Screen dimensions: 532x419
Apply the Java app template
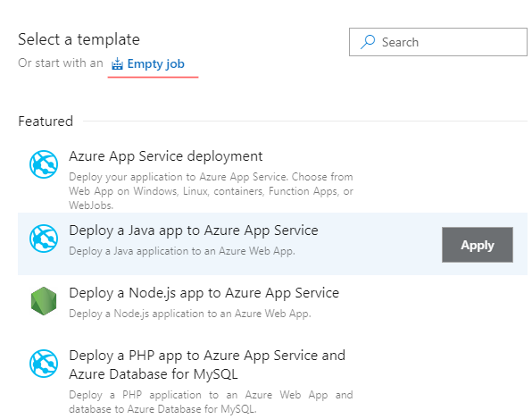coord(478,245)
